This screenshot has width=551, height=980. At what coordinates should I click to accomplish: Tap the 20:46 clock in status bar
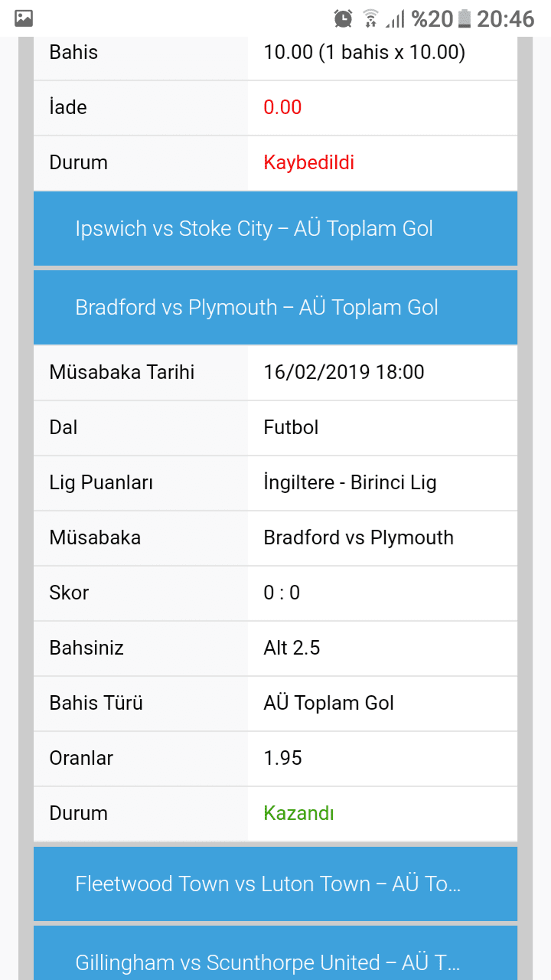pyautogui.click(x=505, y=18)
